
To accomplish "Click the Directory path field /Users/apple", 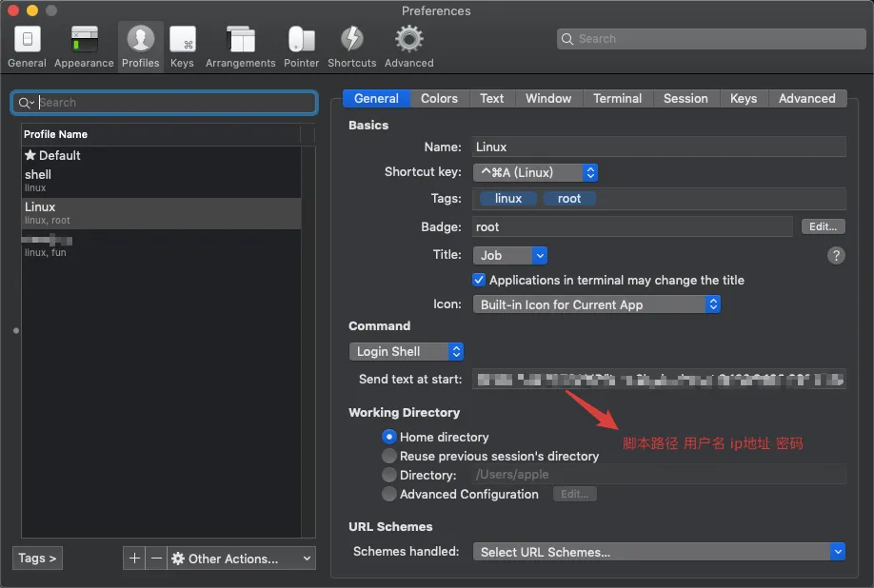I will click(659, 475).
